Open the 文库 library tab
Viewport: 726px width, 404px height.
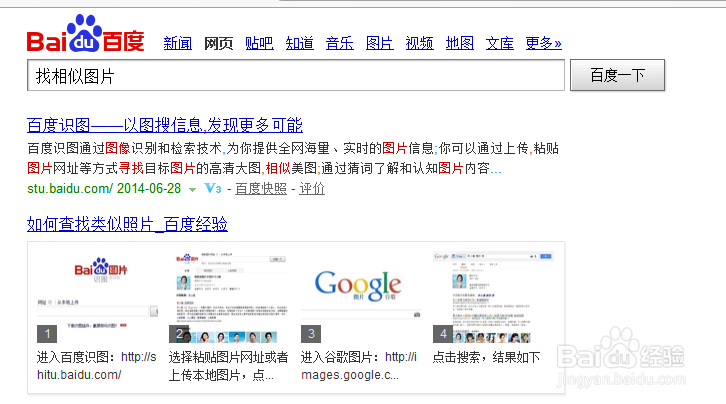coord(500,44)
